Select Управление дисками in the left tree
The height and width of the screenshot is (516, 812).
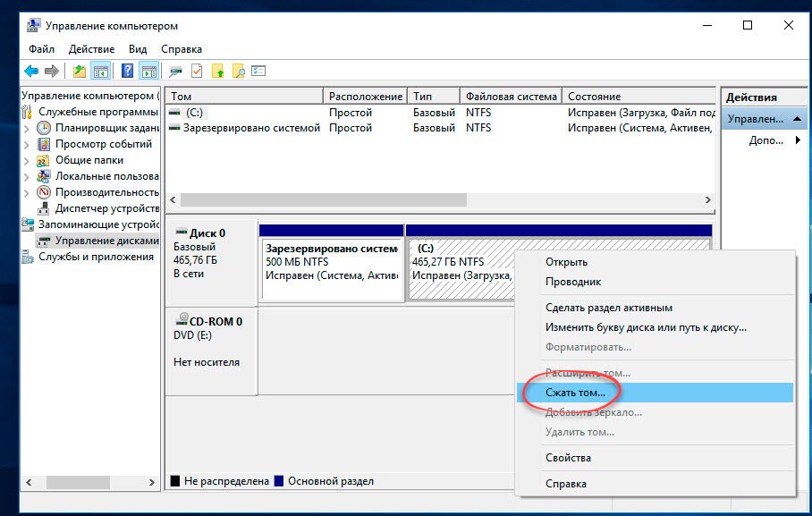pyautogui.click(x=106, y=241)
